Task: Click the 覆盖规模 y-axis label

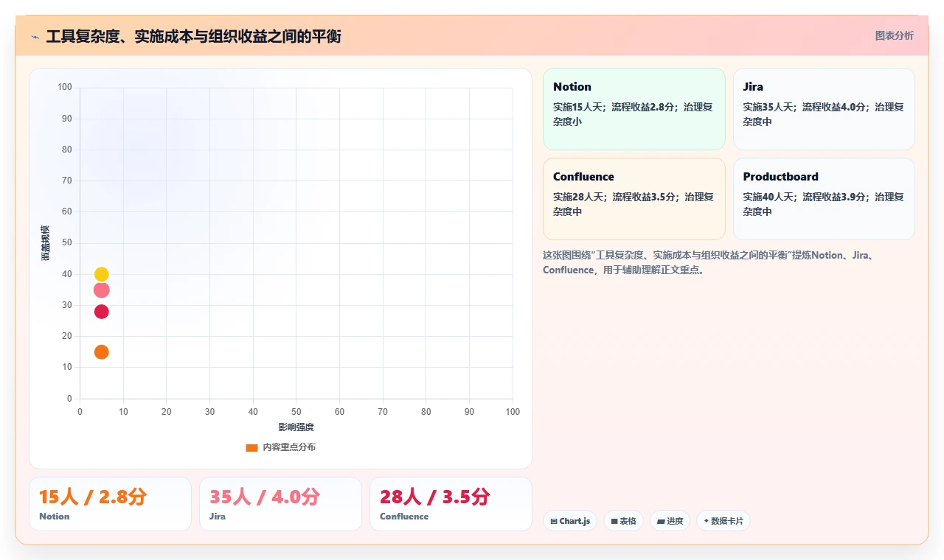Action: 45,243
